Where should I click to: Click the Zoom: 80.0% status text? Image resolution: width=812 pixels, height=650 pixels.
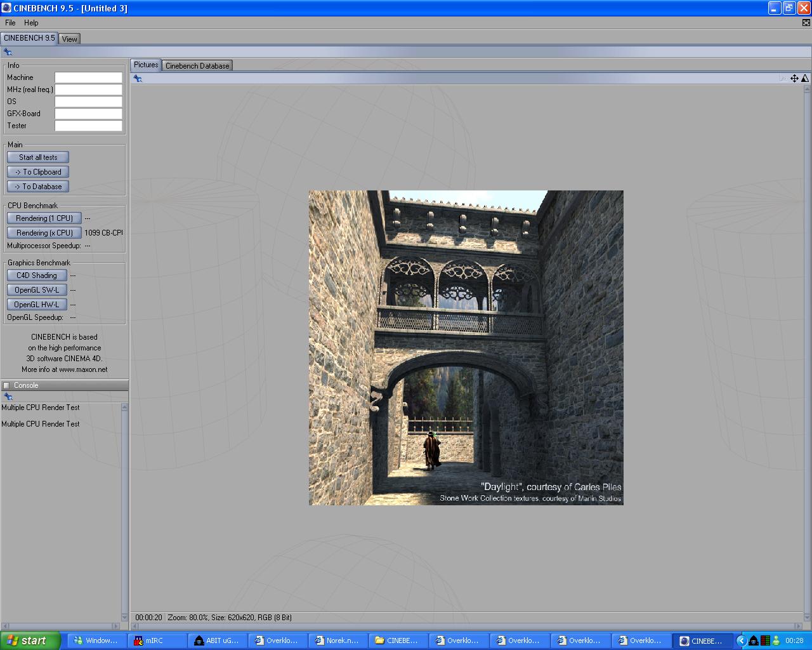[188, 618]
